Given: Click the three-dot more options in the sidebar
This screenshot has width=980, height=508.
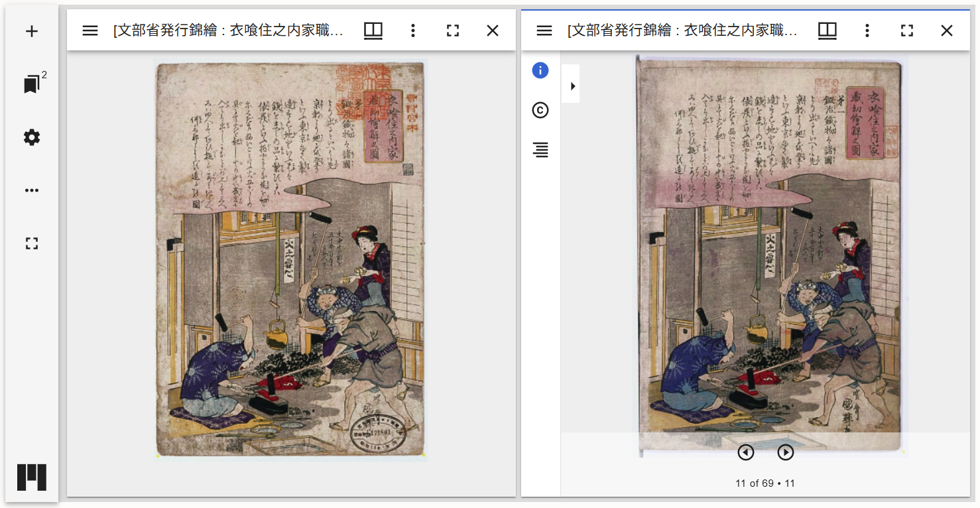Looking at the screenshot, I should click(x=31, y=190).
